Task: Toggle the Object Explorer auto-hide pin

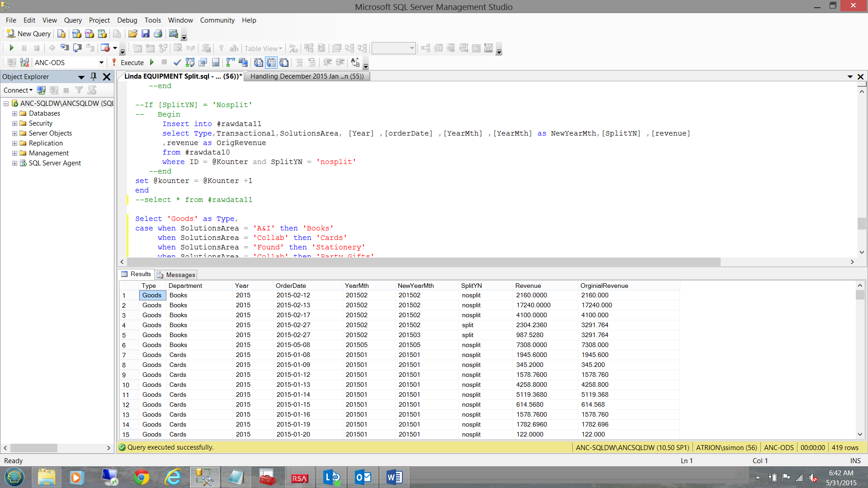Action: click(x=94, y=77)
